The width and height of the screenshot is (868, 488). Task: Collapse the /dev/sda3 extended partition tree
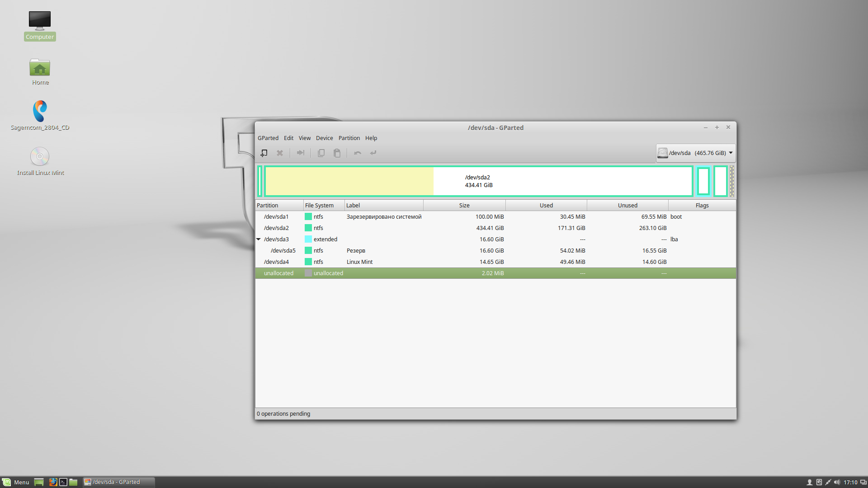pyautogui.click(x=259, y=239)
